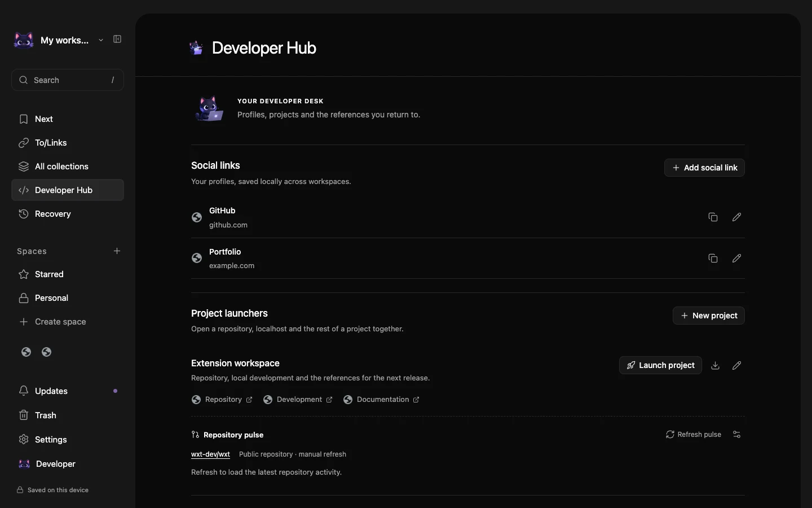Click the New project button
Image resolution: width=812 pixels, height=508 pixels.
click(709, 316)
